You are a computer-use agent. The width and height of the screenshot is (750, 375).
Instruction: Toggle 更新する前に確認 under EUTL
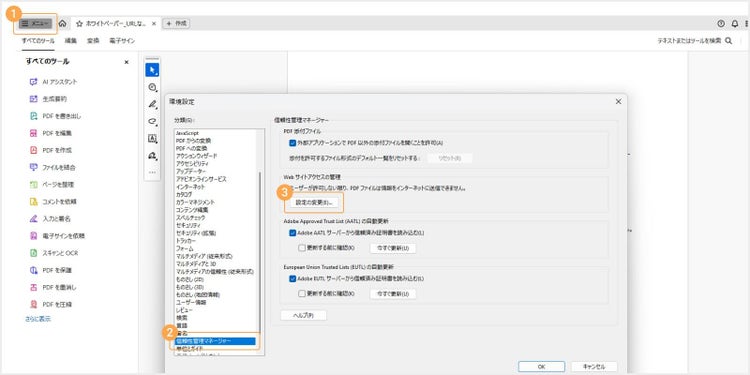302,294
